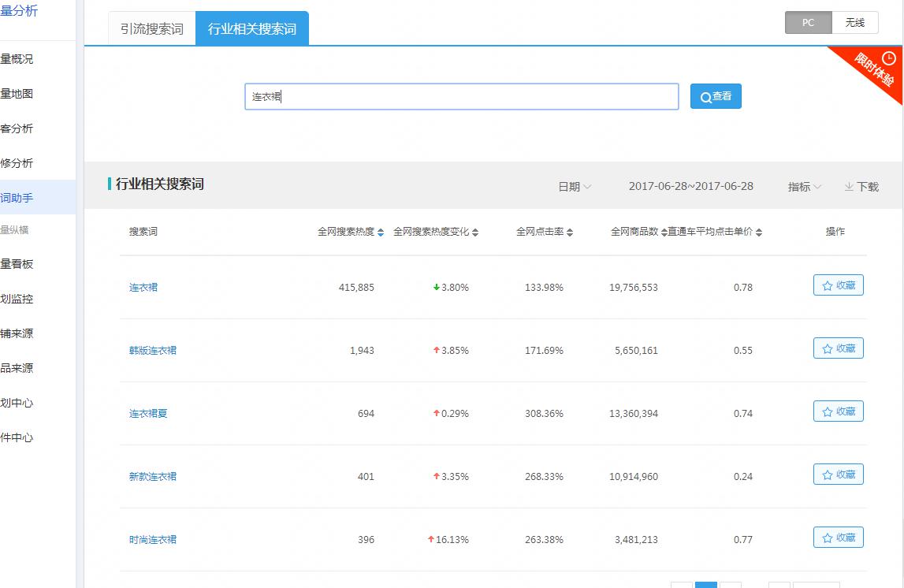Click the 限时体验 clock corner badge
The image size is (904, 588).
(877, 69)
